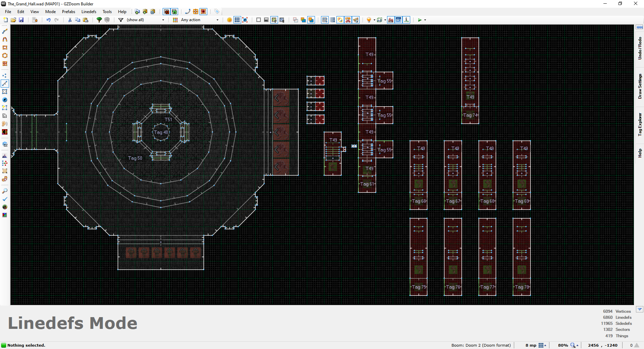Open the Tag Explorer side tab

[640, 124]
